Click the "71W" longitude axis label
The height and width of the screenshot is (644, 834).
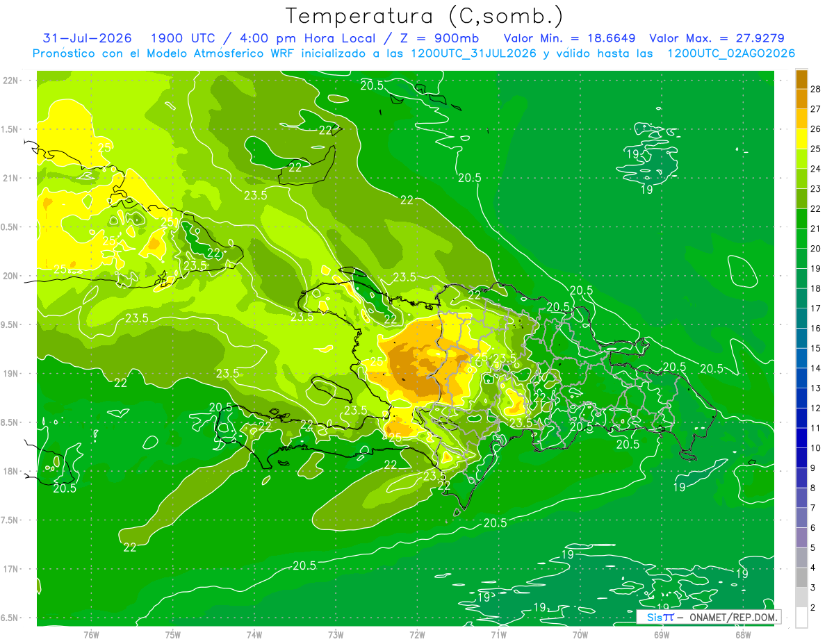498,635
